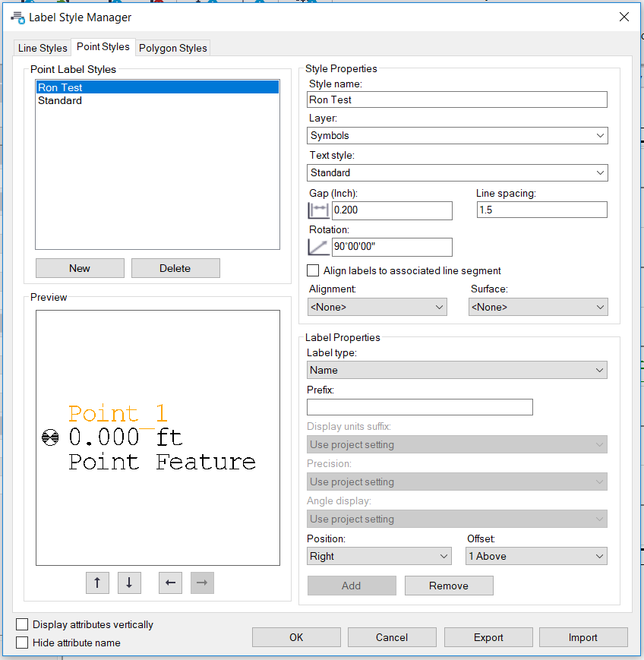Click the Prefix input field

click(420, 407)
